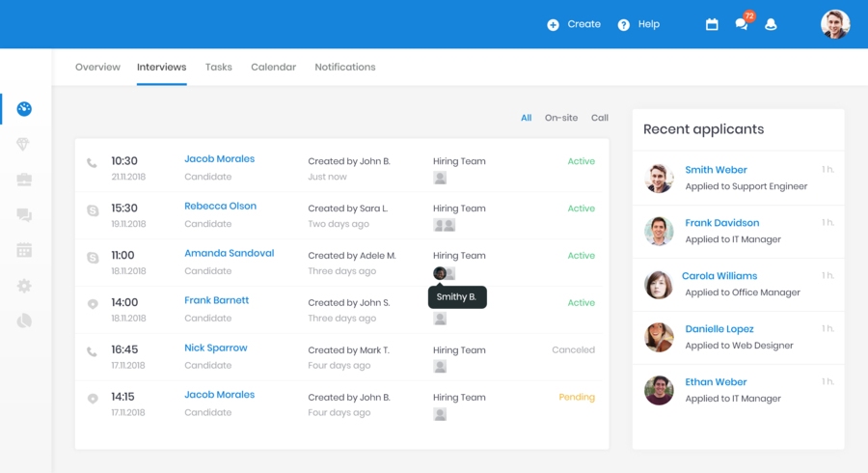The height and width of the screenshot is (473, 868).
Task: Click the user profile avatar in the header
Action: click(834, 24)
